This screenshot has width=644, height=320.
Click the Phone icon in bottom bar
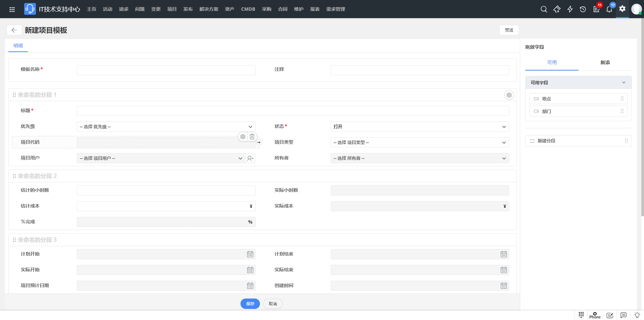[595, 315]
